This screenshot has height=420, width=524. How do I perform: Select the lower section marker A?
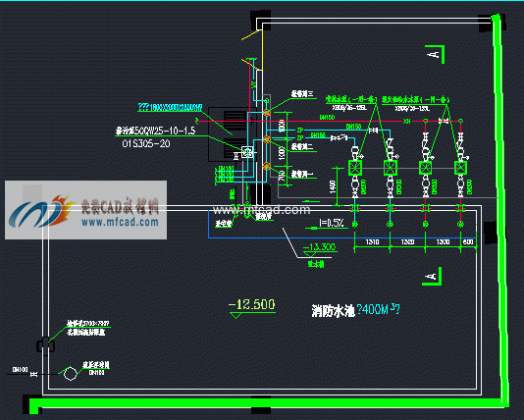click(x=432, y=277)
